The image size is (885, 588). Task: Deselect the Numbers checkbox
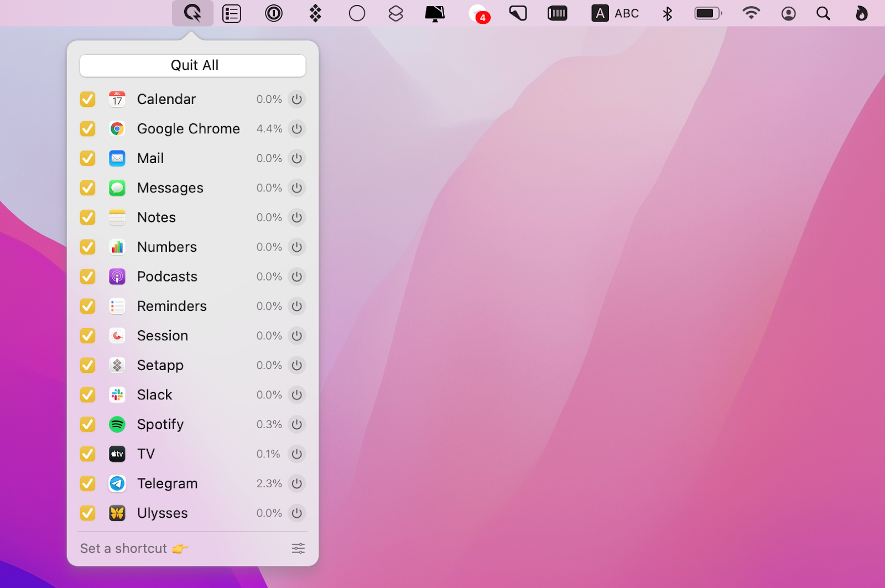[x=87, y=247]
